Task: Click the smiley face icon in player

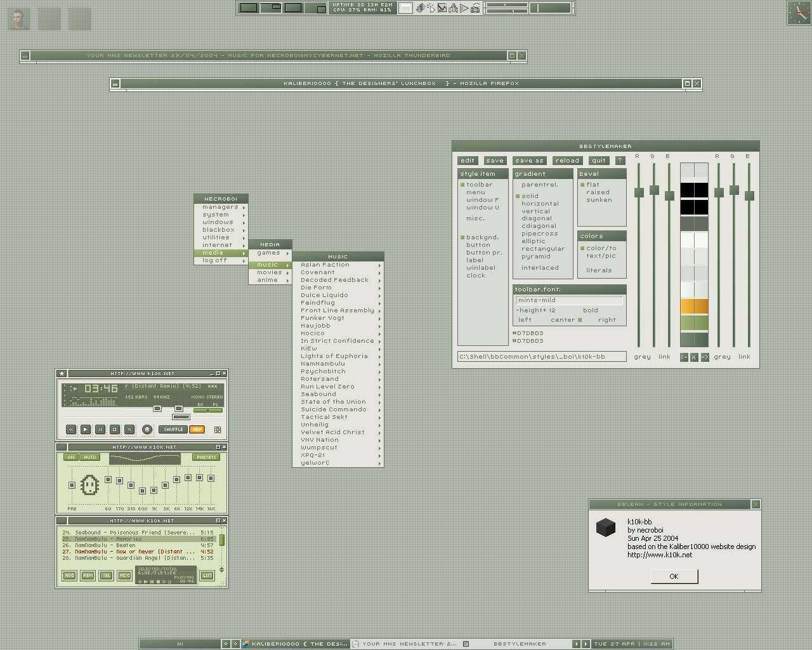Action: point(147,430)
